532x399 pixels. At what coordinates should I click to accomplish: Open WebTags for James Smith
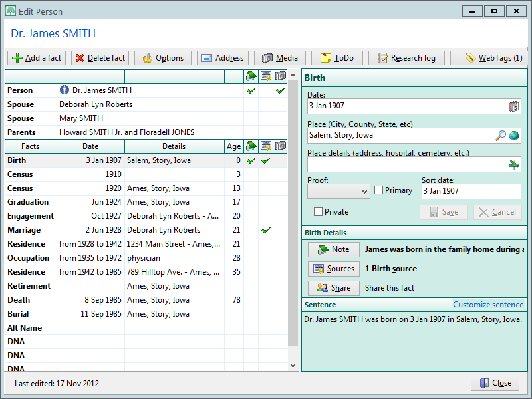pos(493,58)
